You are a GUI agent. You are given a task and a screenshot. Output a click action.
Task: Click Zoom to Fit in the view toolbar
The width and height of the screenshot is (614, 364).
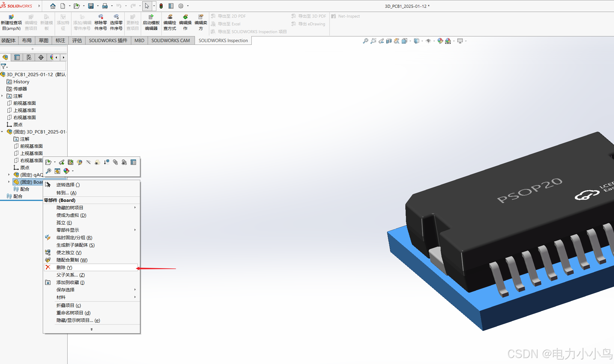[365, 41]
